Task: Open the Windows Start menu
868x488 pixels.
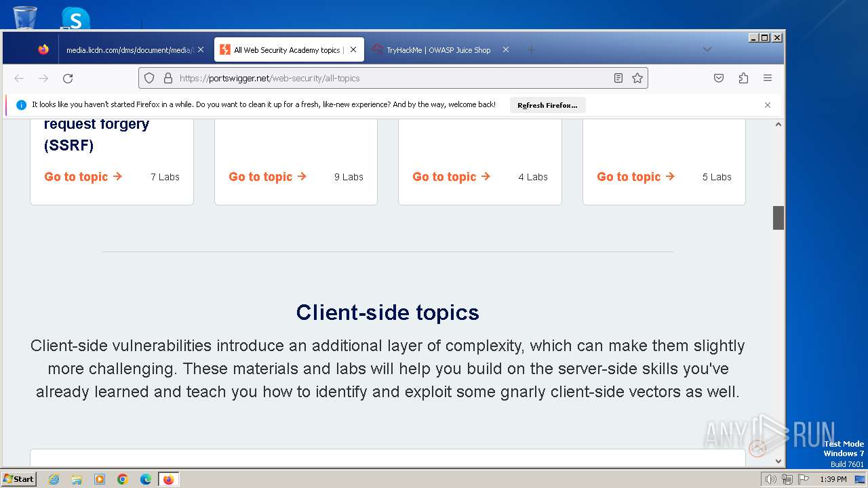Action: 18,479
